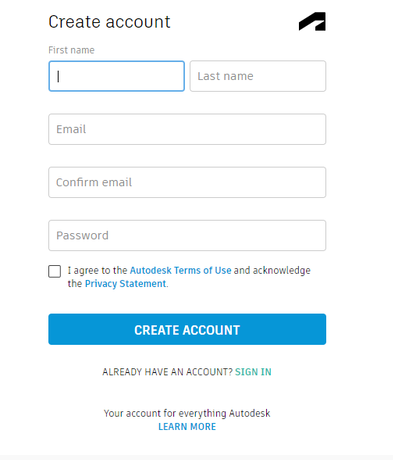Image resolution: width=393 pixels, height=460 pixels.
Task: Open the LEARN MORE link
Action: (187, 427)
